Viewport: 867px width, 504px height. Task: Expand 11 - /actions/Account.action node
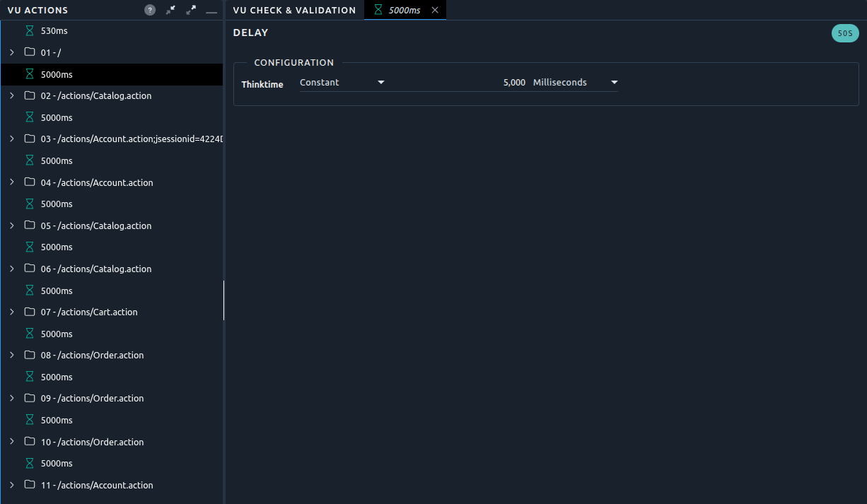[11, 485]
